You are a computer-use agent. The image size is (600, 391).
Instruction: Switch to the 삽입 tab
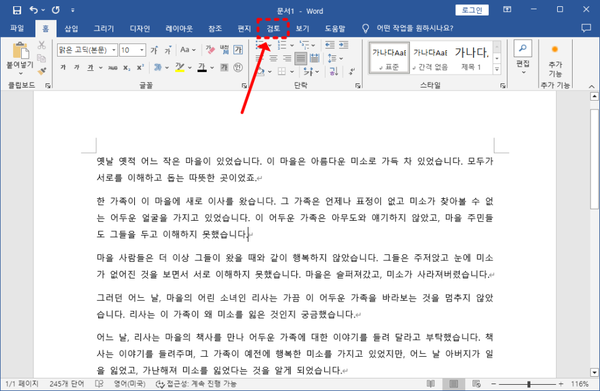[71, 28]
